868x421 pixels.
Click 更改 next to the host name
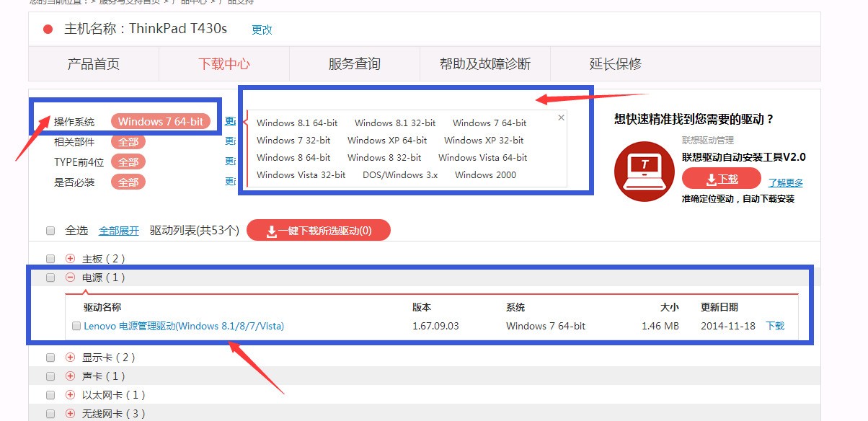[x=262, y=30]
